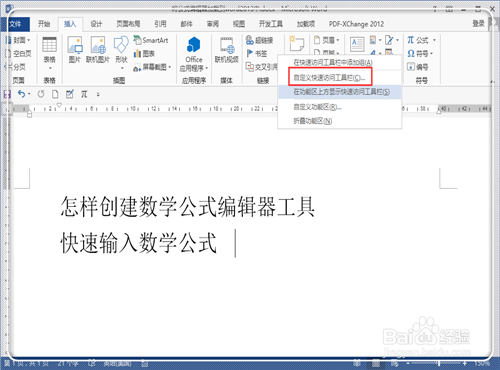This screenshot has width=500, height=370.
Task: Expand the 屏幕截图 dropdown arrow
Action: 170,67
